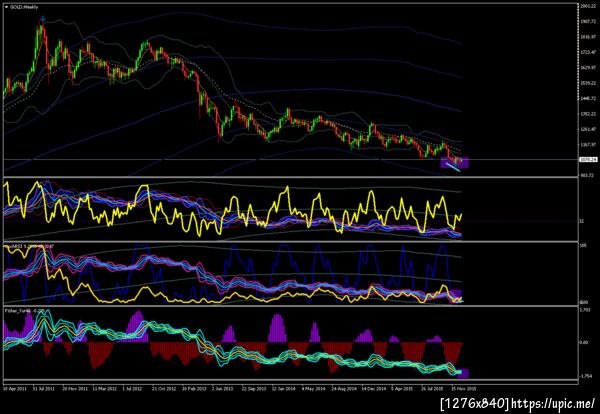Click the 983.72 price level on the axis

click(588, 174)
